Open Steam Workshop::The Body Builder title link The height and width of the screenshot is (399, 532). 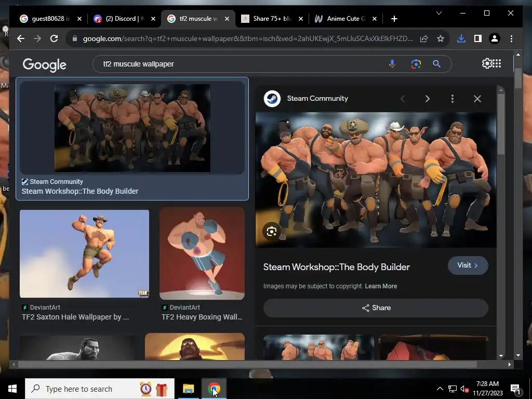click(337, 267)
